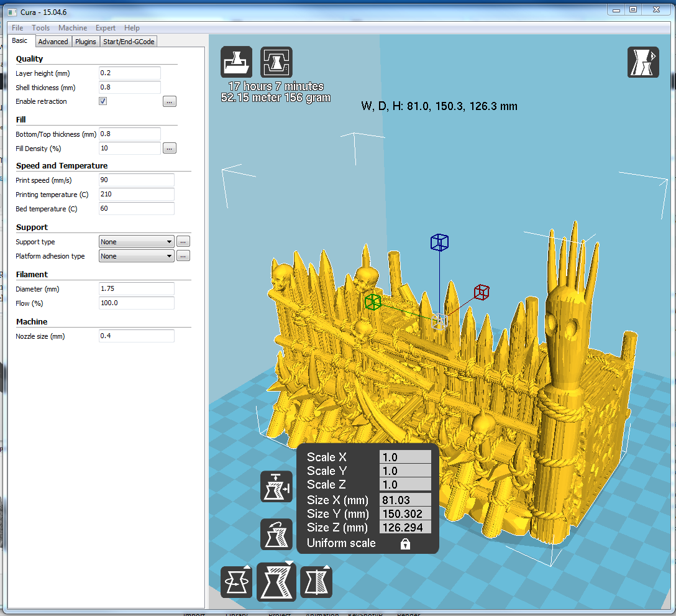Screen dimensions: 676x616
Task: Expand the Platform adhesion type dropdown
Action: (x=136, y=256)
